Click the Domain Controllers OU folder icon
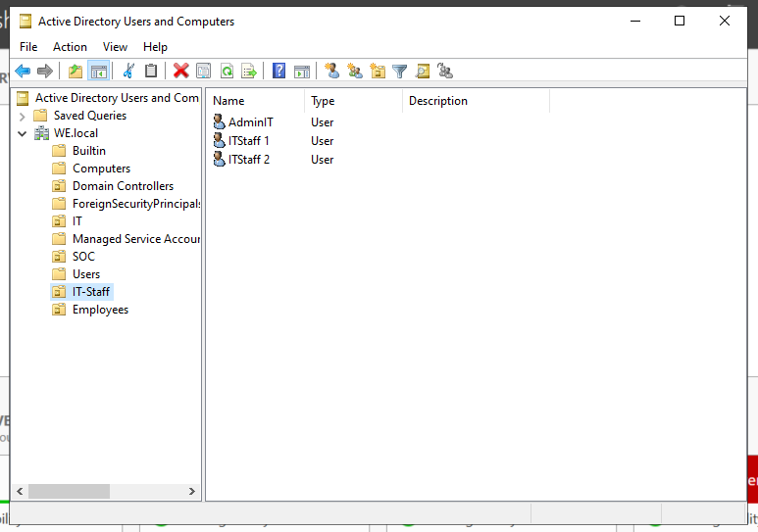758x532 pixels. [59, 186]
